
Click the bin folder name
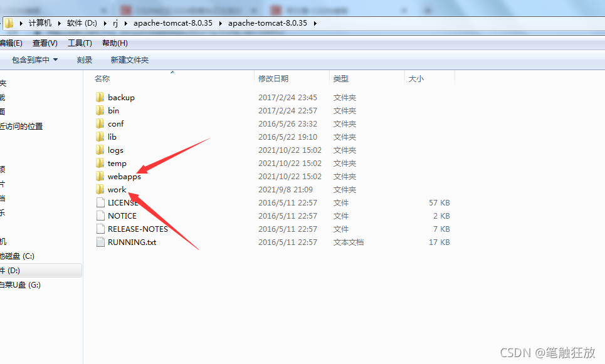point(113,111)
